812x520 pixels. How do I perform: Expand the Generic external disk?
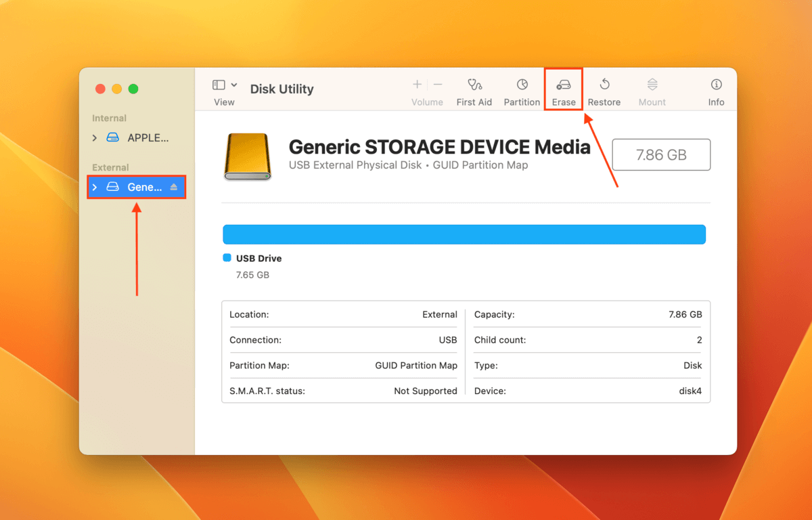[95, 188]
